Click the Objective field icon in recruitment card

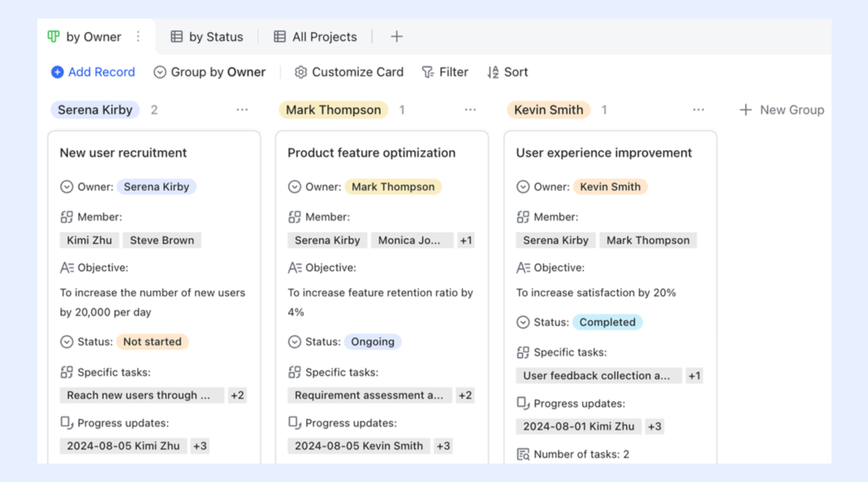(x=67, y=268)
